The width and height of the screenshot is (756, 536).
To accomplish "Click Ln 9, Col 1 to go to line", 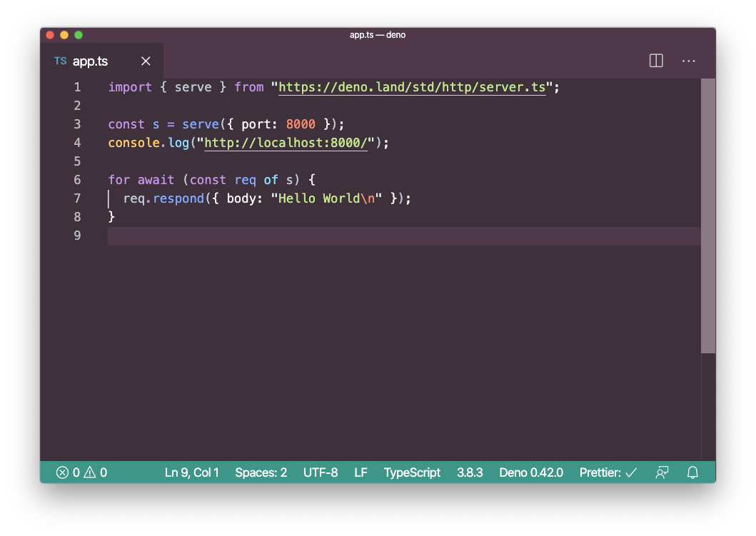I will (x=191, y=472).
